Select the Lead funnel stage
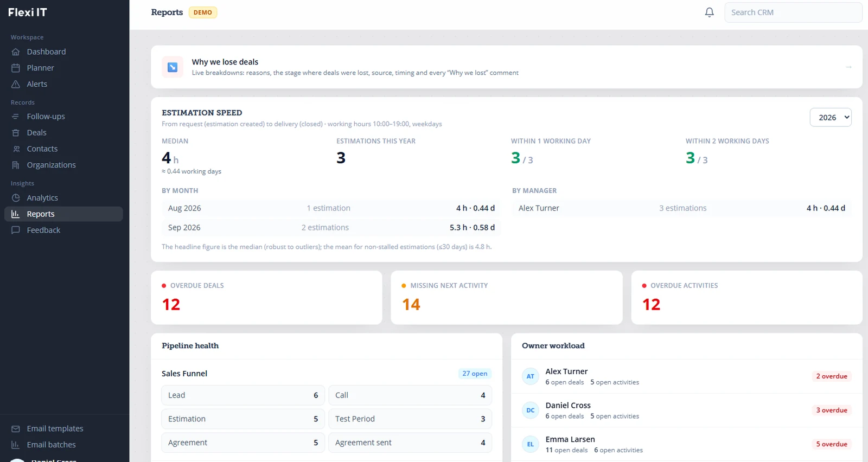 [243, 395]
